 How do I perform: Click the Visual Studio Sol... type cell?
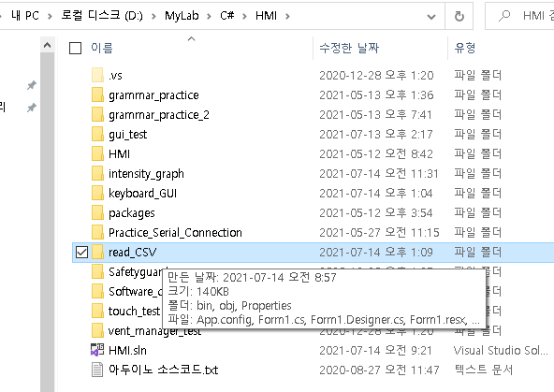tap(501, 350)
